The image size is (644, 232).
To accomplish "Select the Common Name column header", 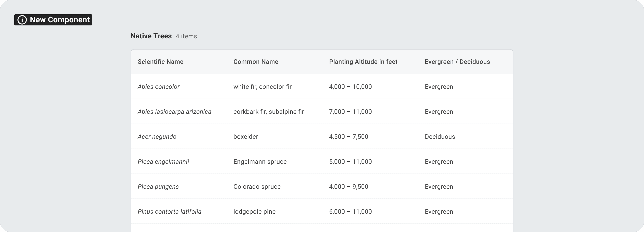I will (256, 62).
